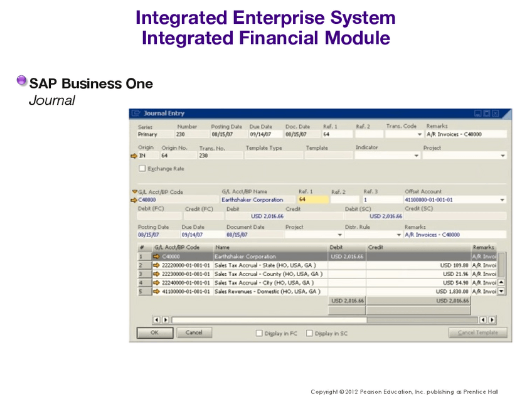Viewport: 532px width, 399px height.
Task: Select row number 5 header cell
Action: coord(144,292)
